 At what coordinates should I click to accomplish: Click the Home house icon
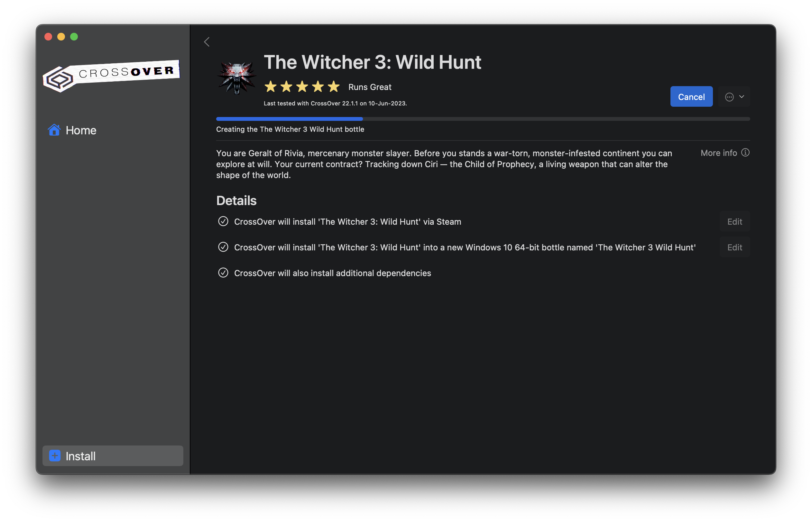(x=54, y=130)
